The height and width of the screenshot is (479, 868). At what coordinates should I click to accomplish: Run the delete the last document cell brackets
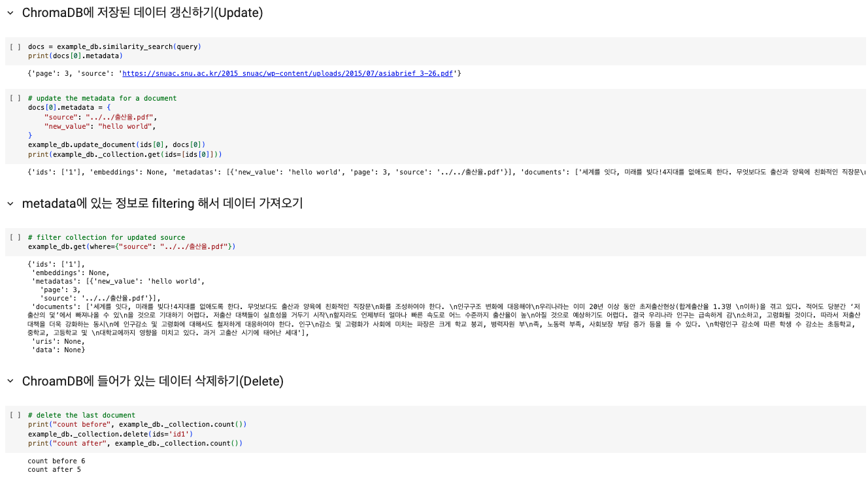[x=15, y=416]
